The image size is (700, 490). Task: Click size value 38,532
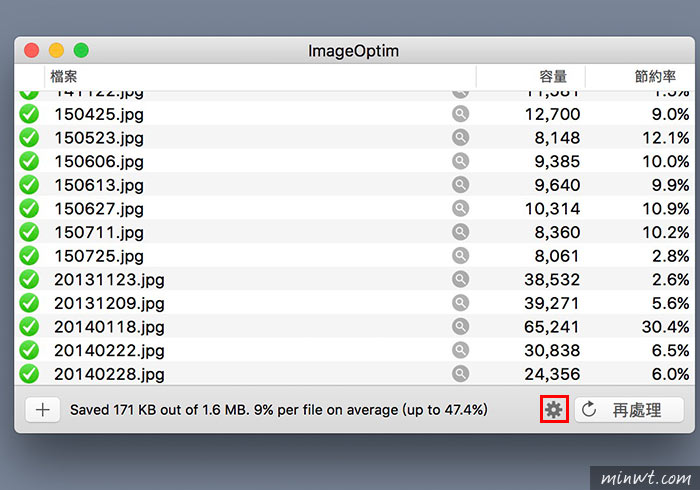(x=552, y=280)
